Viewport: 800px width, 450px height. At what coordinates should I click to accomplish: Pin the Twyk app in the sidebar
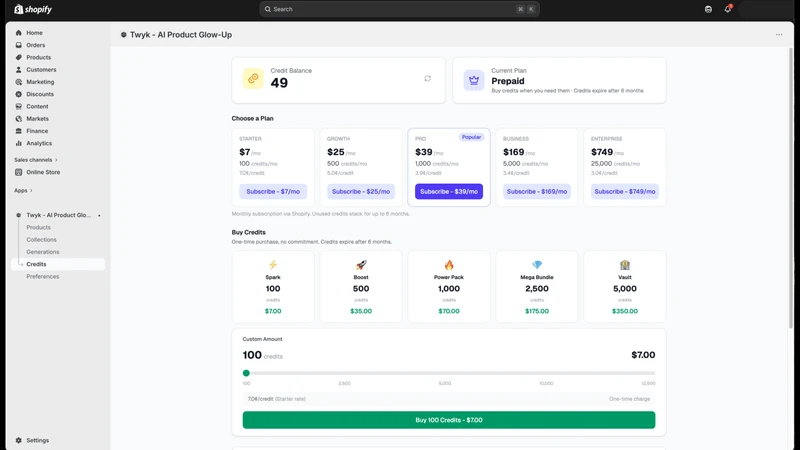(99, 215)
